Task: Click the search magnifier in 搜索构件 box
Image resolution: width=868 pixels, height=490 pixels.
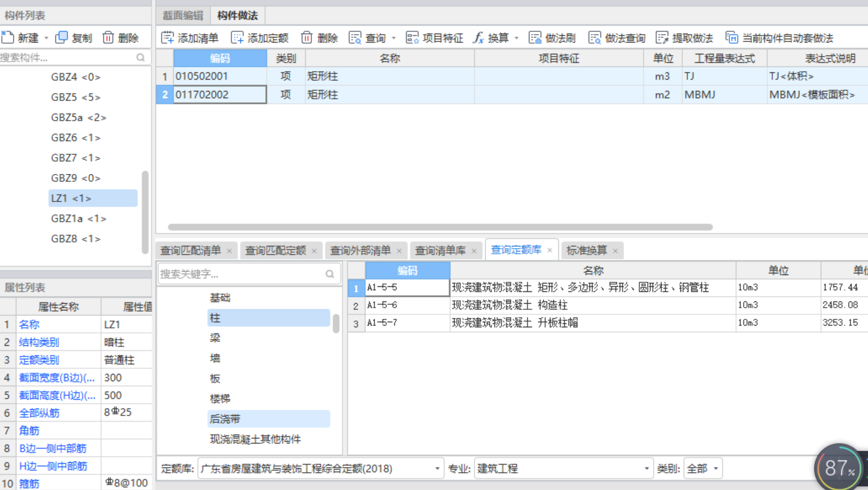Action: [x=141, y=57]
